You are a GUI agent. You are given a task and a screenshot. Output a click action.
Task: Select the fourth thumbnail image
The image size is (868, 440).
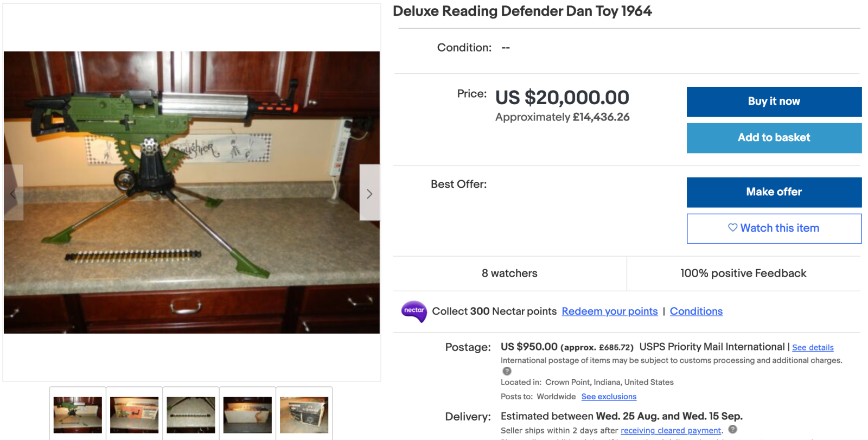(x=247, y=415)
